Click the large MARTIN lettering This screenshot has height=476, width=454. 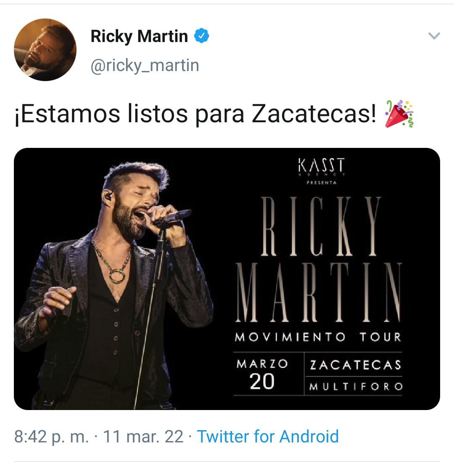pyautogui.click(x=318, y=292)
